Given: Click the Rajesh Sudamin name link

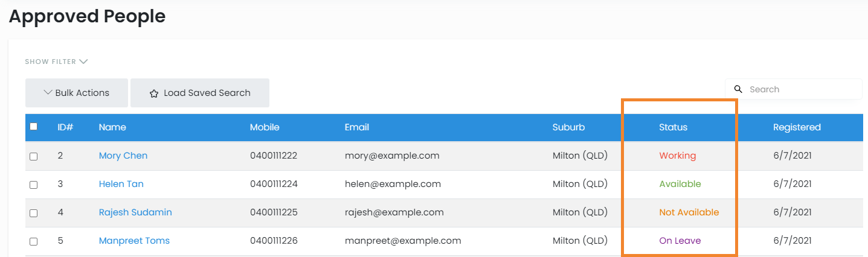Looking at the screenshot, I should point(135,212).
